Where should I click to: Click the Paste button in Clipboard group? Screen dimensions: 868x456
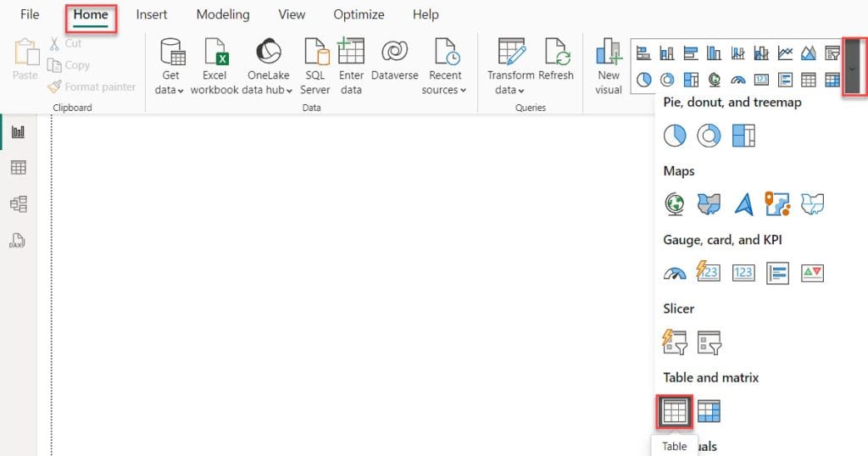coord(25,59)
